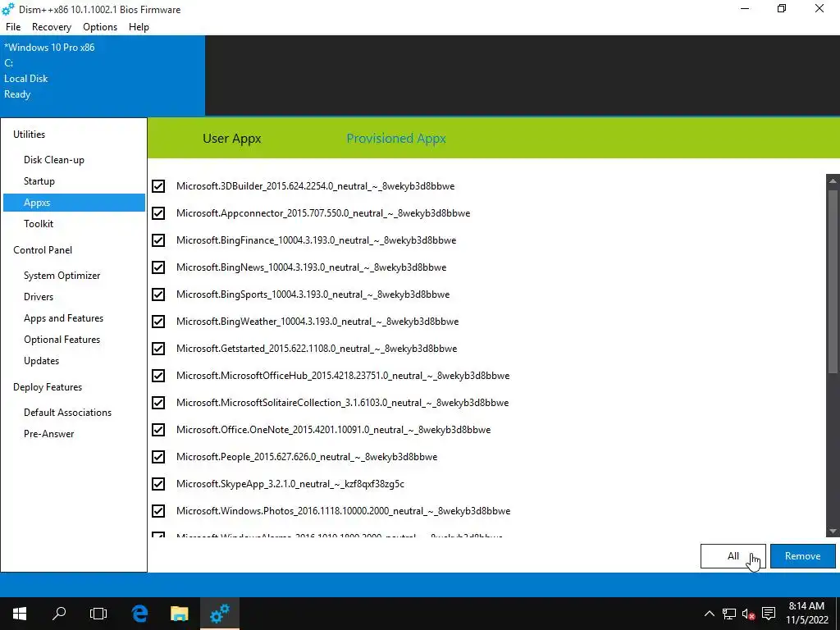Uncheck Microsoft.People checkbox
840x630 pixels.
158,456
